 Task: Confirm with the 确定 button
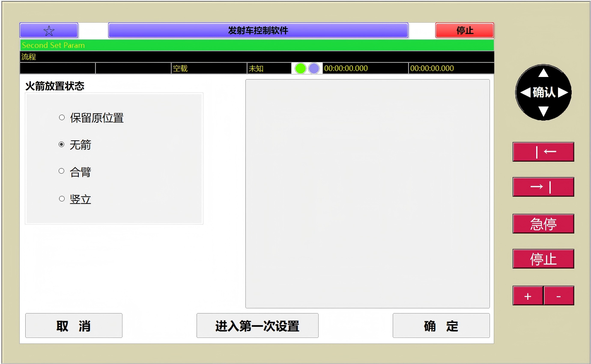pos(441,326)
